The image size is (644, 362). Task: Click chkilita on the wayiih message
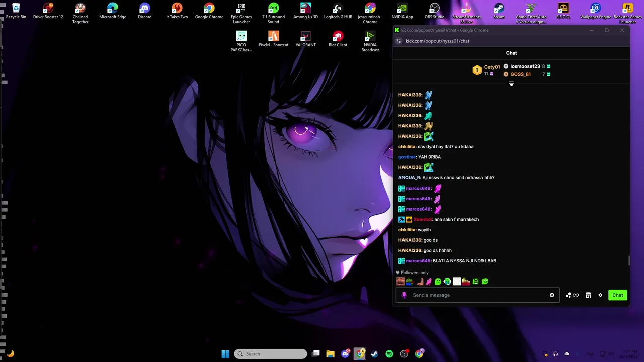407,230
